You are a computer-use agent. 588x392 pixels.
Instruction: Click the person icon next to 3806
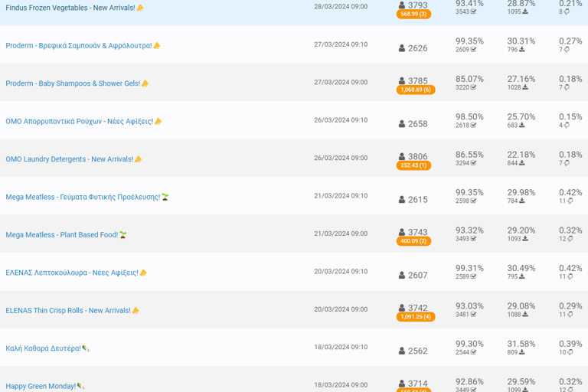coord(402,156)
